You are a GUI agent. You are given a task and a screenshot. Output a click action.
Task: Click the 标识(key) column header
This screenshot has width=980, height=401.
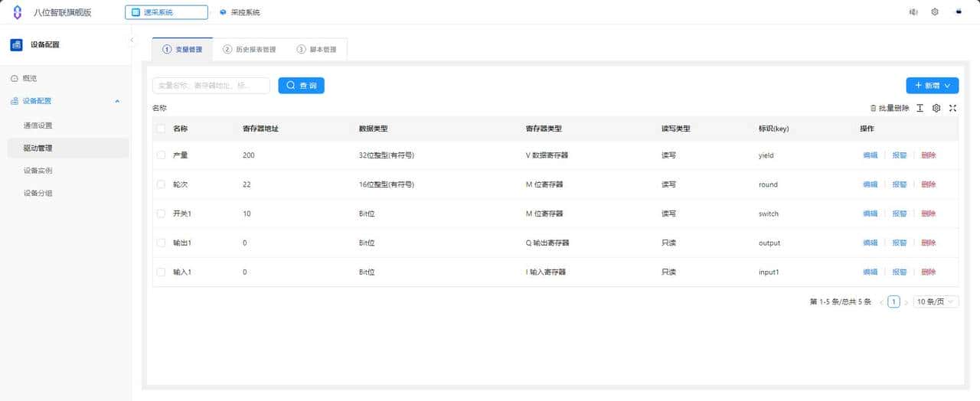(x=774, y=129)
